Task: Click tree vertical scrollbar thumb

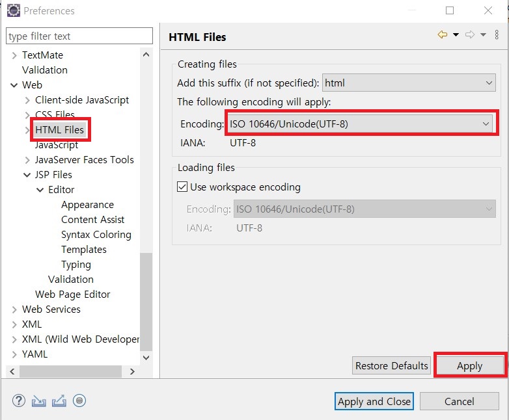Action: 146,302
